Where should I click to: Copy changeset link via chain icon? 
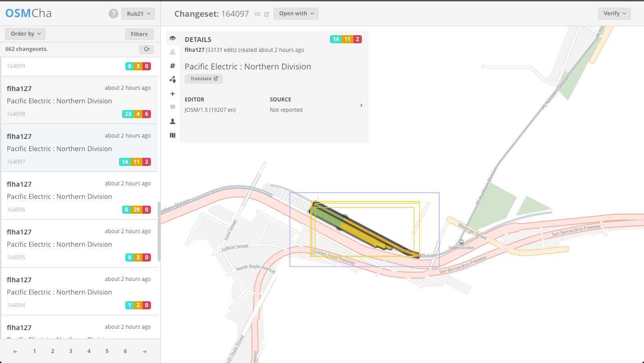tap(257, 14)
